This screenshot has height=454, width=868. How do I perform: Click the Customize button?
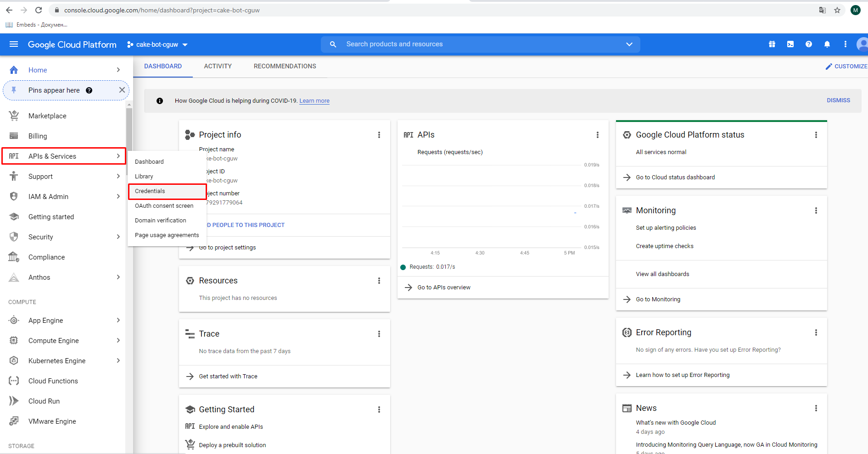coord(846,66)
